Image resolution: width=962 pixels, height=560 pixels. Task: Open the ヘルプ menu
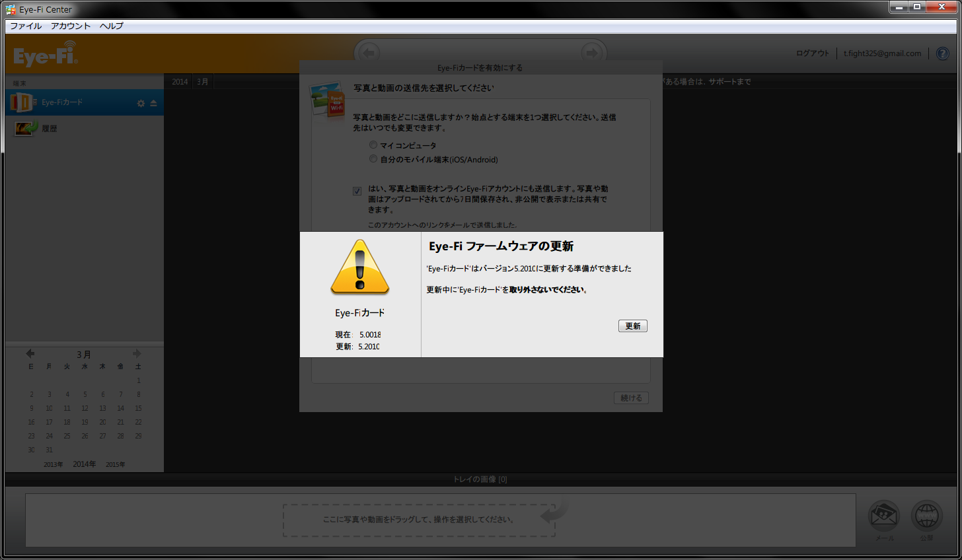click(112, 26)
